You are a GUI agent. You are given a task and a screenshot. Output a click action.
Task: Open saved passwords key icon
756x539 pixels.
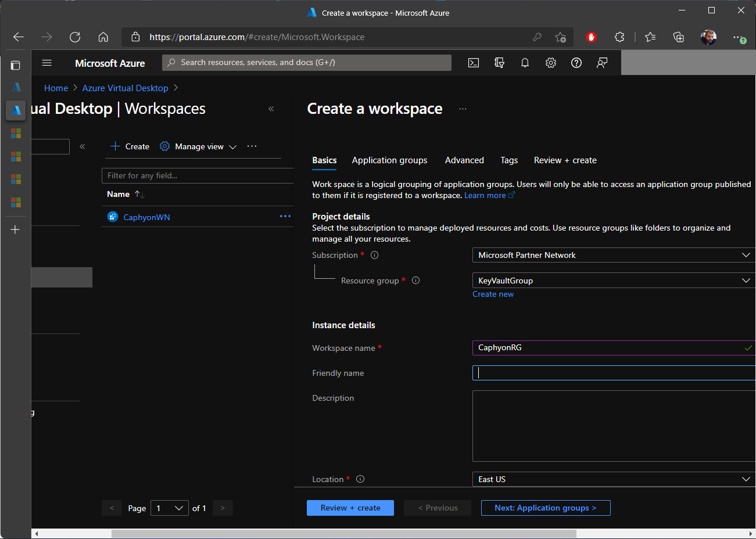click(537, 37)
